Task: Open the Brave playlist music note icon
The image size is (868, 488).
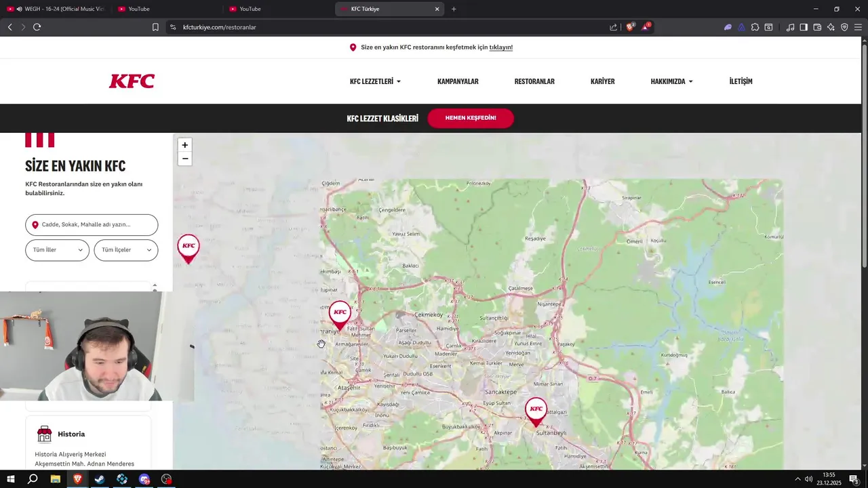Action: 790,27
